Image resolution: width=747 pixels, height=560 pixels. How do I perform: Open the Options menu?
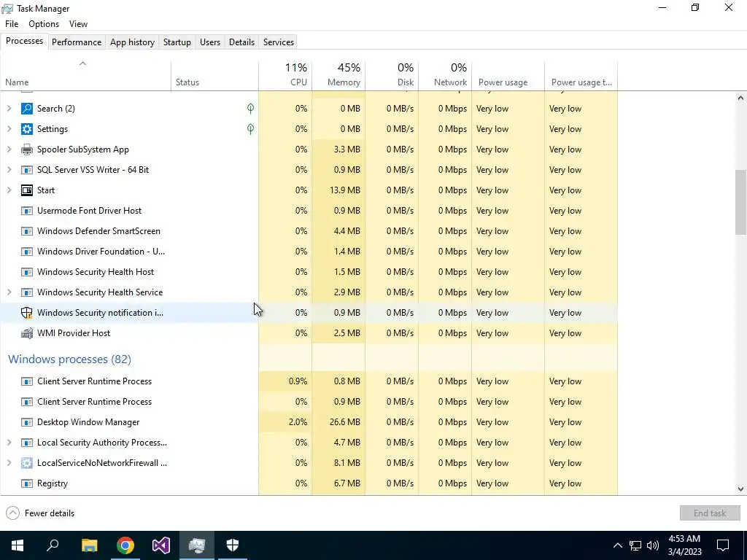coord(44,24)
